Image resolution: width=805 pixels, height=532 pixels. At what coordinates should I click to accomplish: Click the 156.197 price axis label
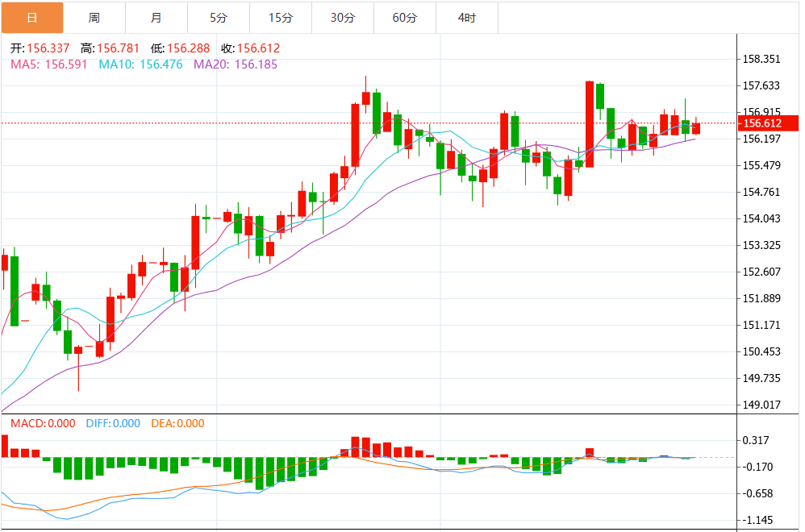(762, 139)
